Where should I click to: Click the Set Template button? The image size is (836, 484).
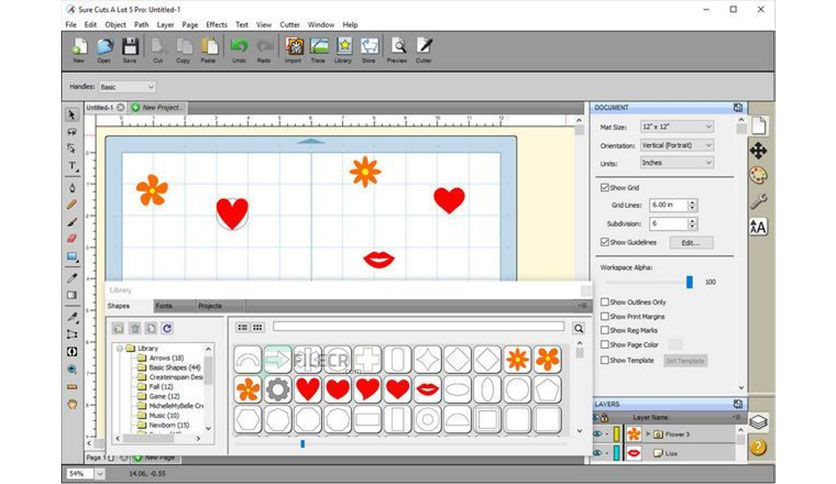pyautogui.click(x=685, y=361)
